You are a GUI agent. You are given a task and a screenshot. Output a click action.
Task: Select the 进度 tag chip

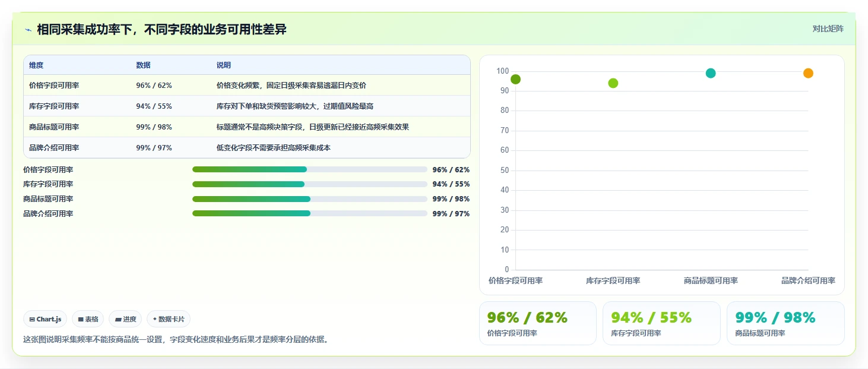click(x=125, y=319)
